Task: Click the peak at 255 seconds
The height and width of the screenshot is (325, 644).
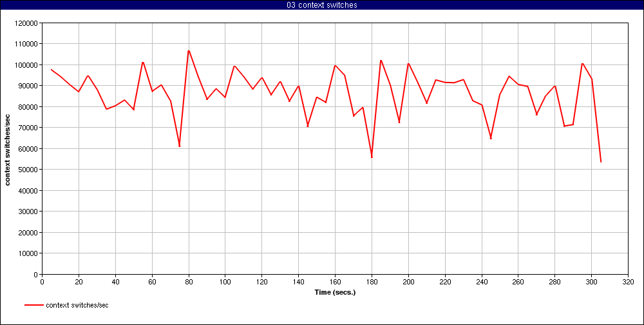Action: pyautogui.click(x=509, y=76)
